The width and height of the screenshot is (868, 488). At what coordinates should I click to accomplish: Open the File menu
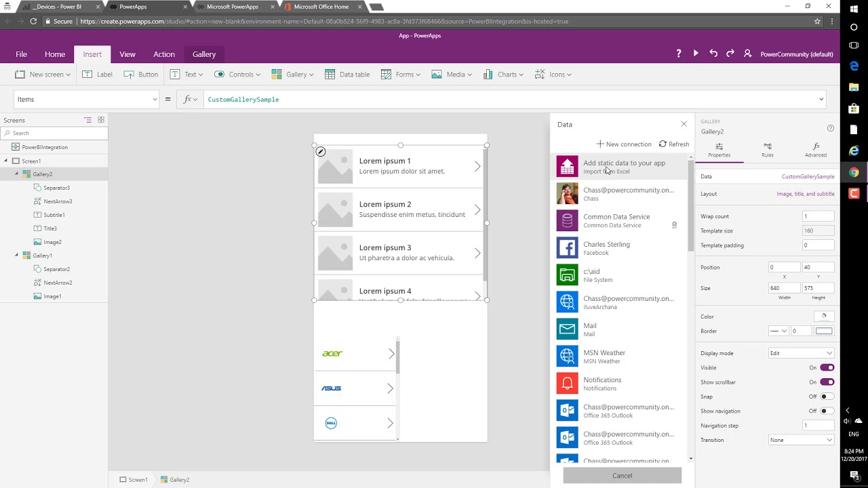pyautogui.click(x=22, y=54)
